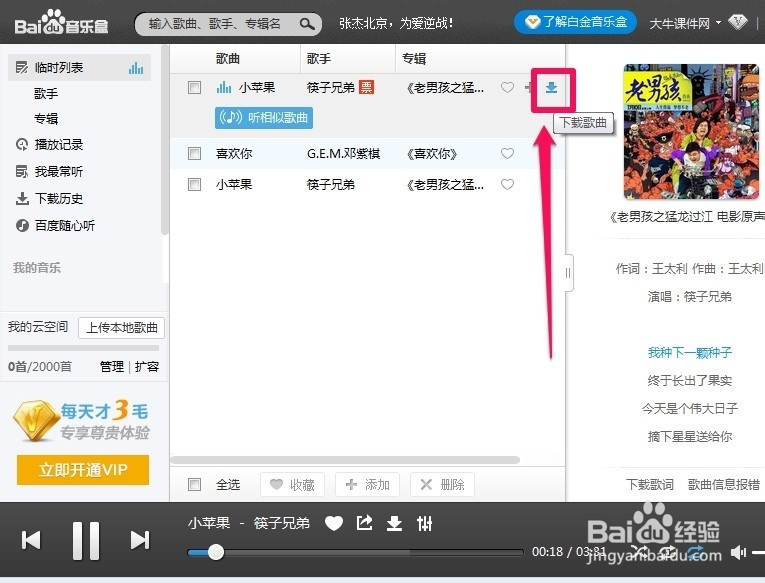This screenshot has height=583, width=765.
Task: Click the 喜欢你 song title
Action: (234, 154)
